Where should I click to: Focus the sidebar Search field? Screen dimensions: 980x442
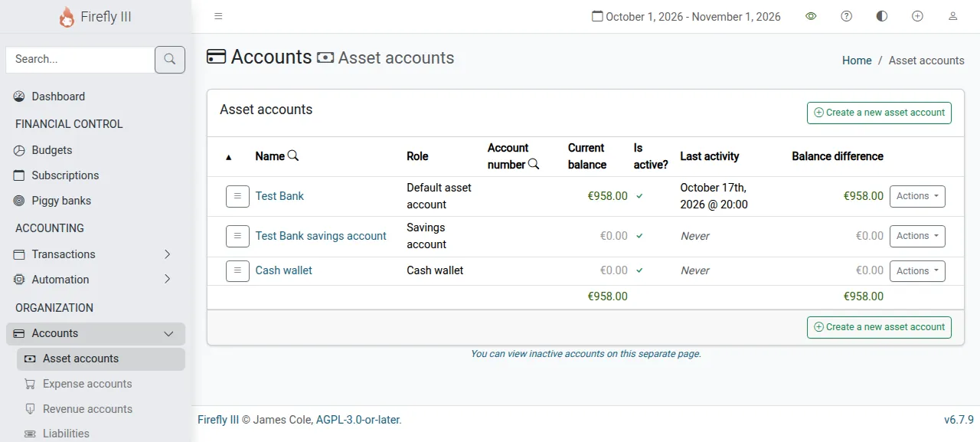[80, 60]
